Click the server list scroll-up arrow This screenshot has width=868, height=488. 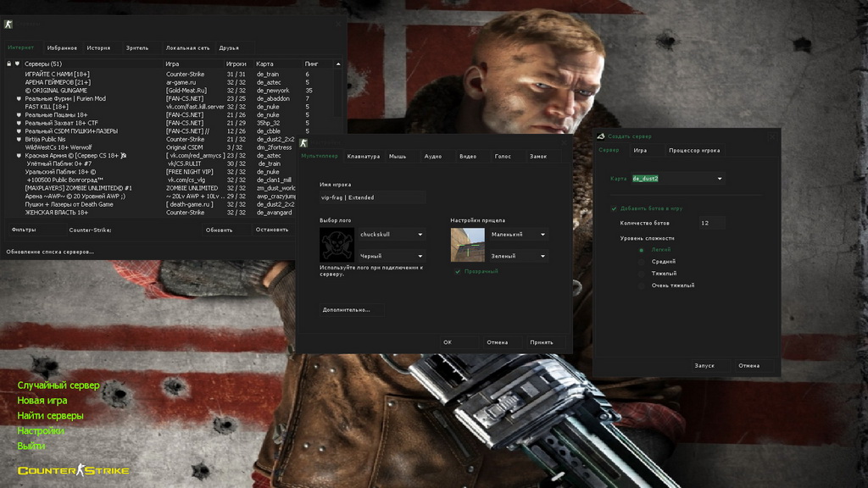[338, 64]
